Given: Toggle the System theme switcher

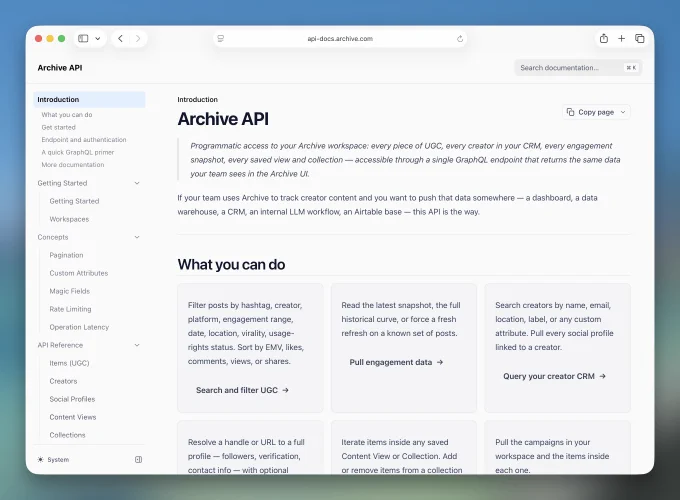Looking at the screenshot, I should pos(53,460).
